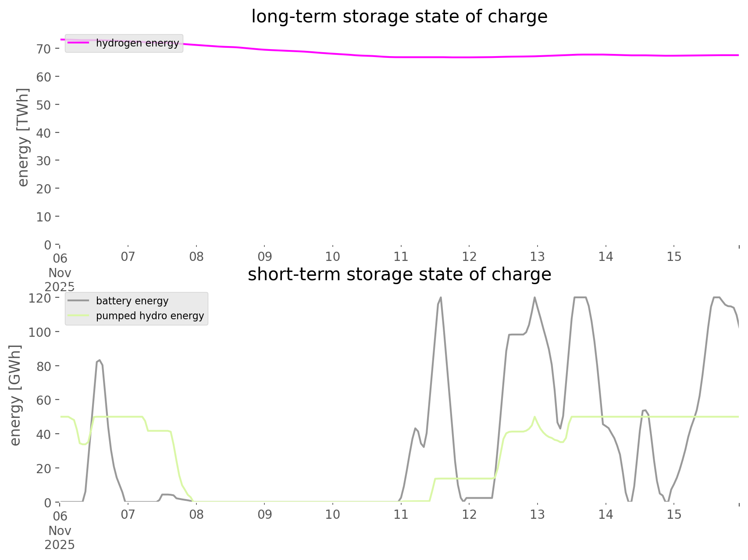Click the gray battery energy legend line
Image resolution: width=748 pixels, height=560 pixels.
tap(78, 301)
